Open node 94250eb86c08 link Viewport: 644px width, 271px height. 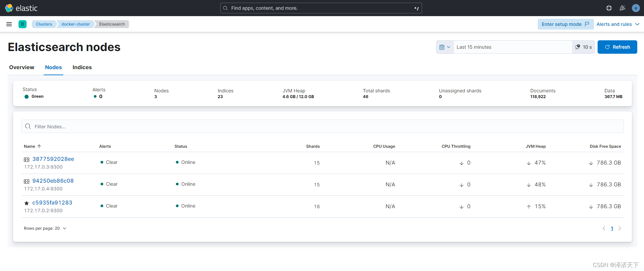click(x=53, y=181)
